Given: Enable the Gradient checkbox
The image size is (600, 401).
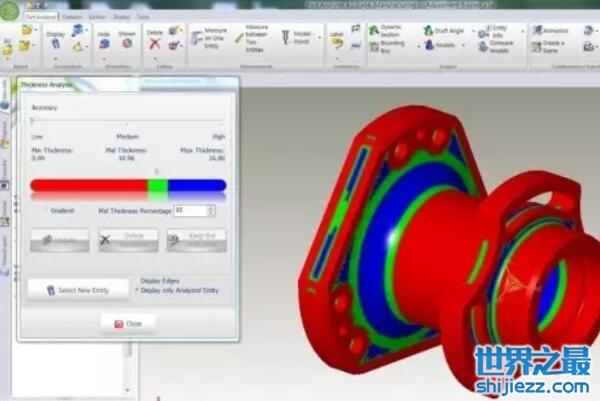Looking at the screenshot, I should tap(45, 210).
